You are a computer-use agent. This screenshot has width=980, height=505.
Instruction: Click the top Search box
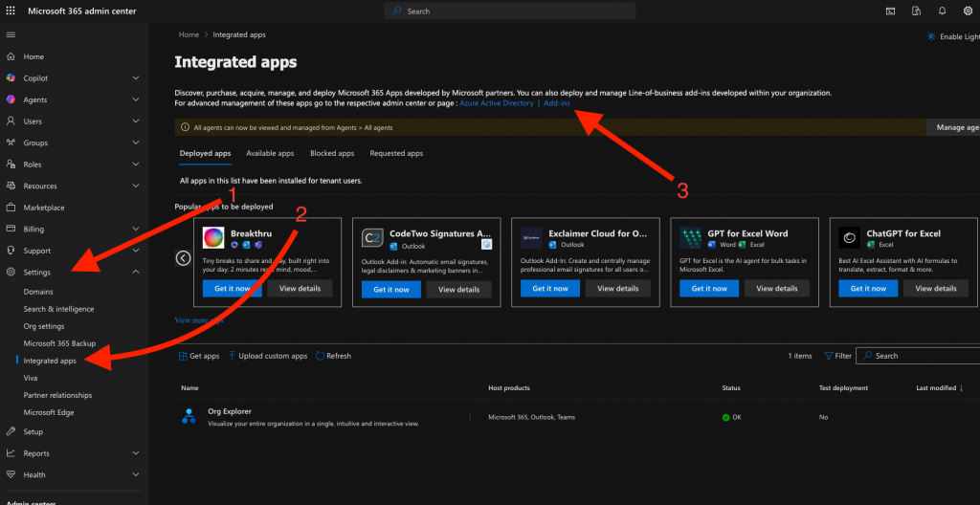[x=509, y=11]
